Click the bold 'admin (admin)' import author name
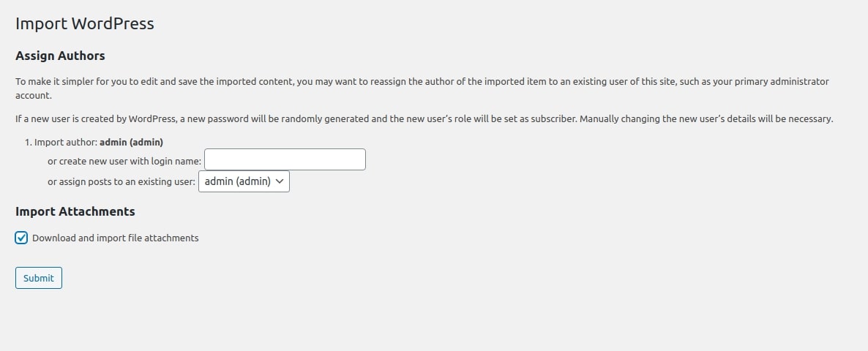The height and width of the screenshot is (351, 868). 131,142
